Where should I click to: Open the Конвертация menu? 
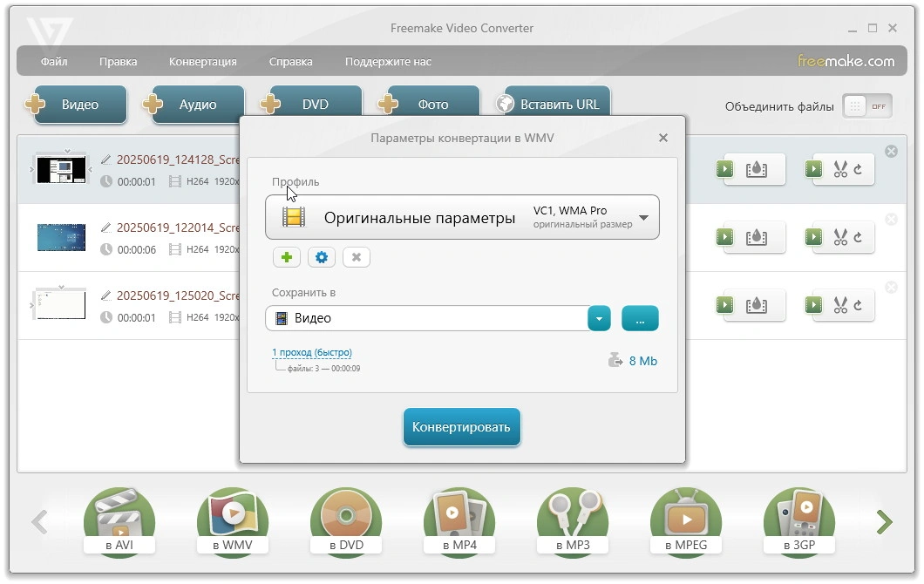[x=203, y=61]
